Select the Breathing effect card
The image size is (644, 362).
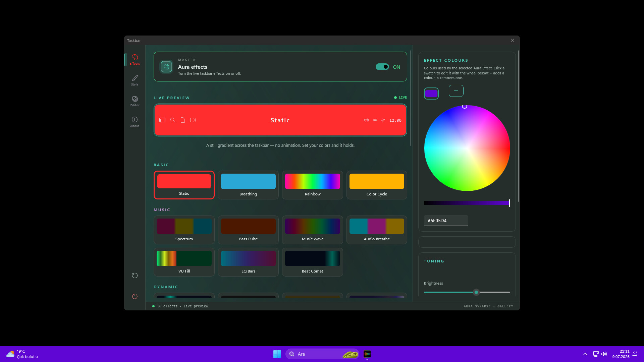tap(248, 185)
